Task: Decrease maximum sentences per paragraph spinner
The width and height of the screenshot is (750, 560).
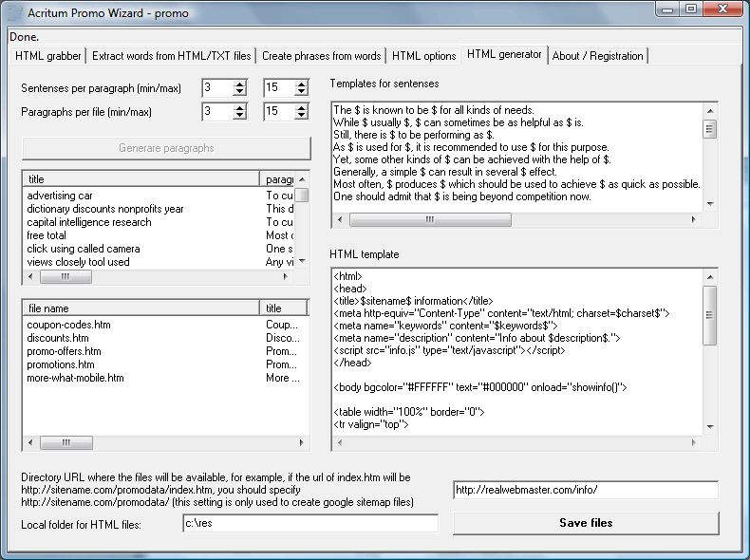Action: point(301,93)
